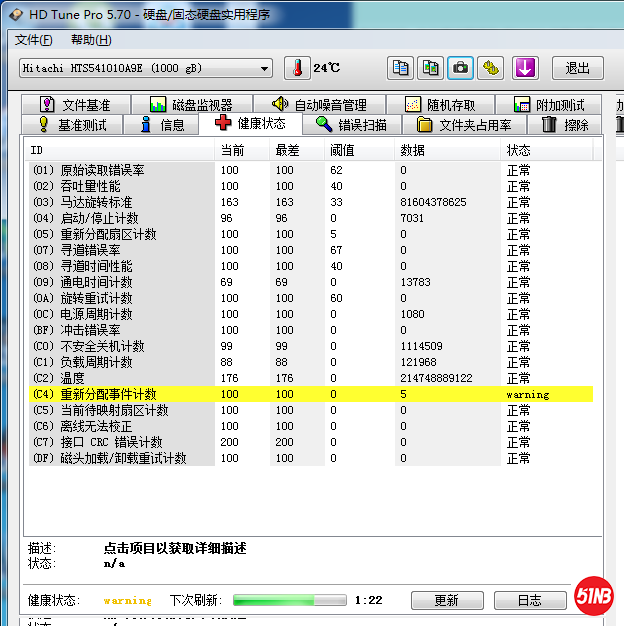Click the purple down-arrow save icon

[525, 68]
